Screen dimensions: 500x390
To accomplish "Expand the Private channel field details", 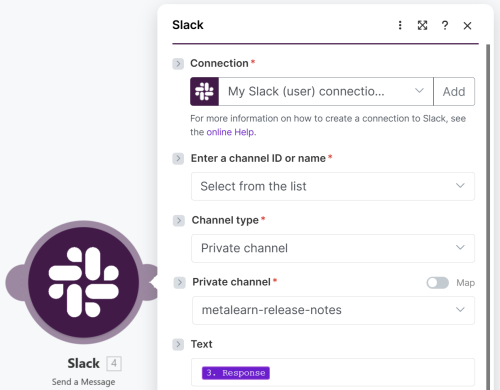I will coord(179,282).
